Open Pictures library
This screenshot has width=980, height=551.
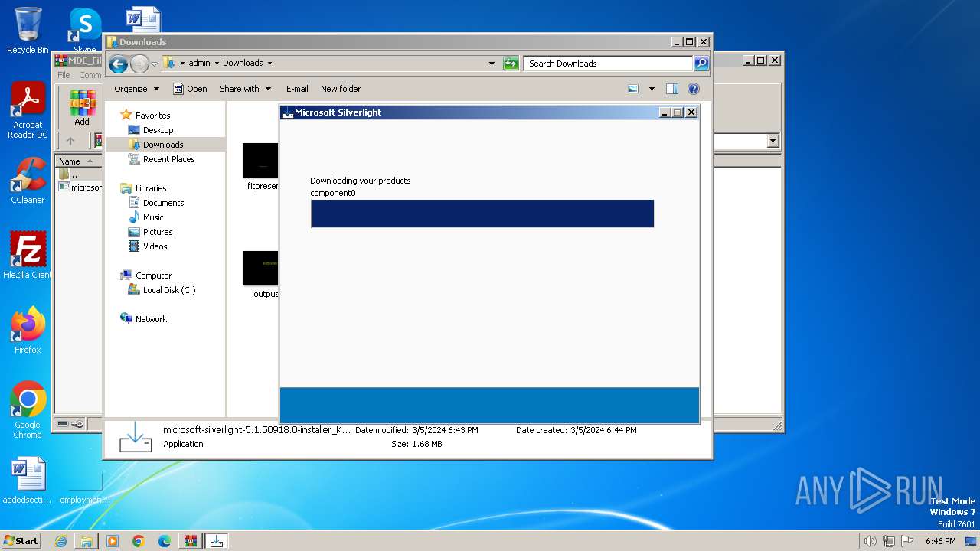pyautogui.click(x=158, y=232)
